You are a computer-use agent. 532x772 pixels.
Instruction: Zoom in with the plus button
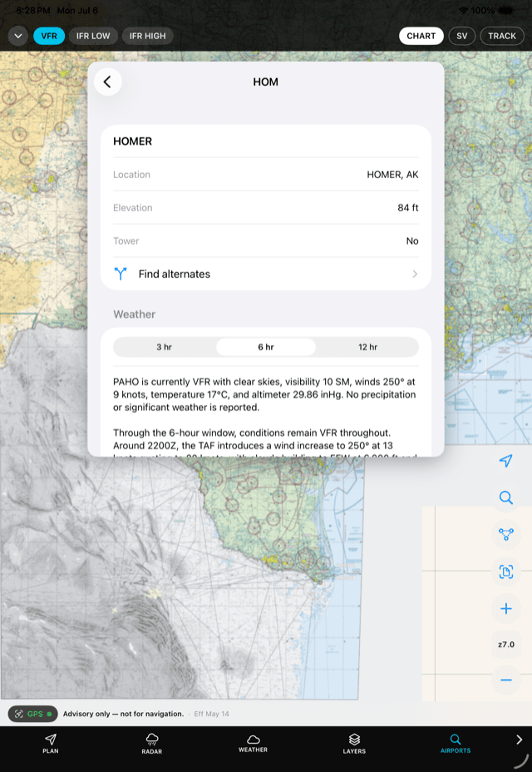[x=506, y=609]
